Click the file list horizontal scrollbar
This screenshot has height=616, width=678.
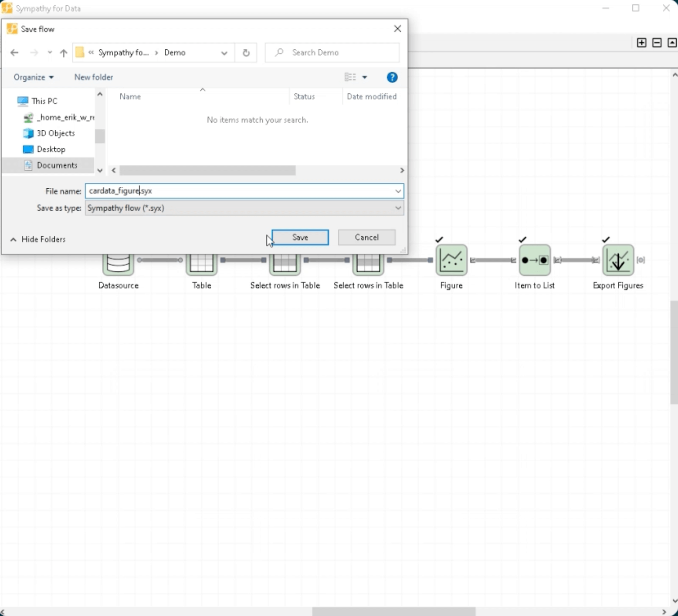click(208, 170)
